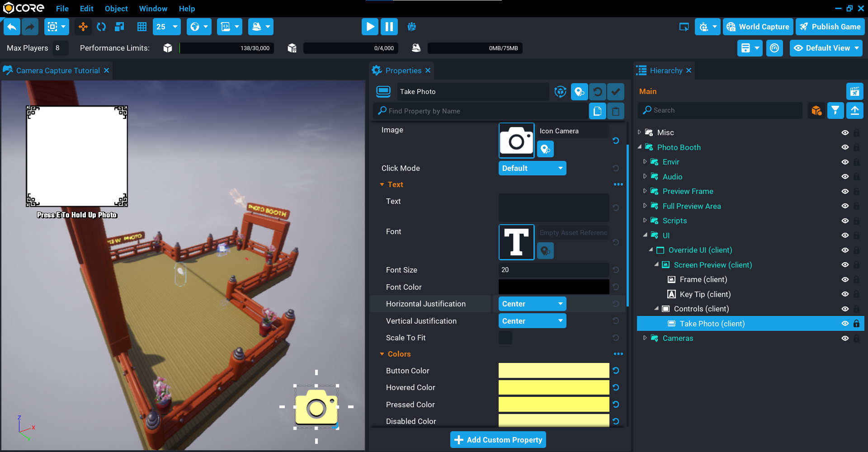Click the Play preview button
Viewport: 868px width, 452px height.
click(370, 27)
